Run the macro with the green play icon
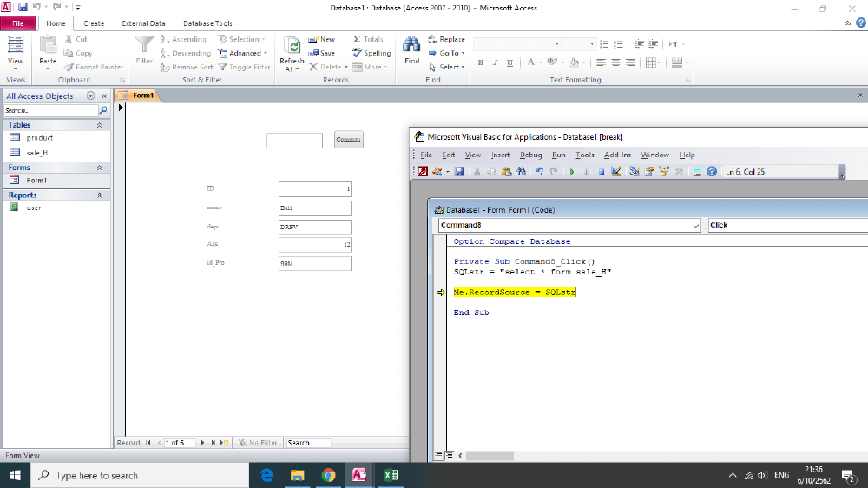The image size is (868, 488). (x=572, y=172)
